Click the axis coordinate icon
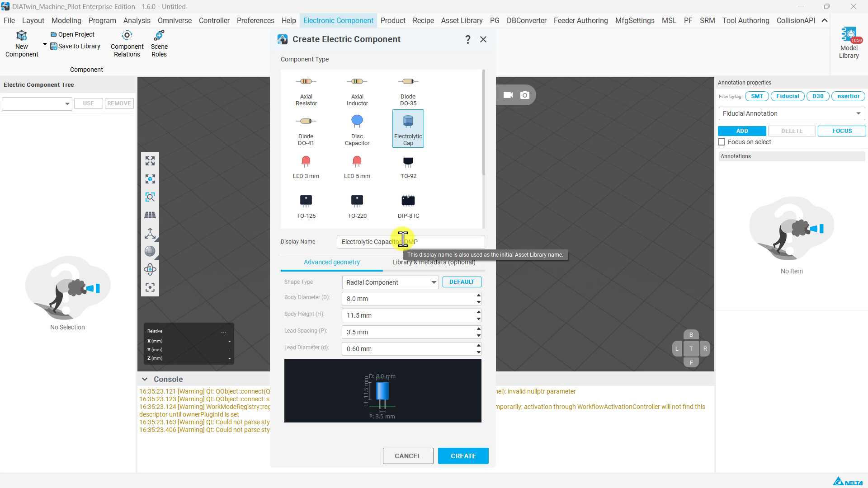Viewport: 868px width, 488px height. (x=150, y=233)
